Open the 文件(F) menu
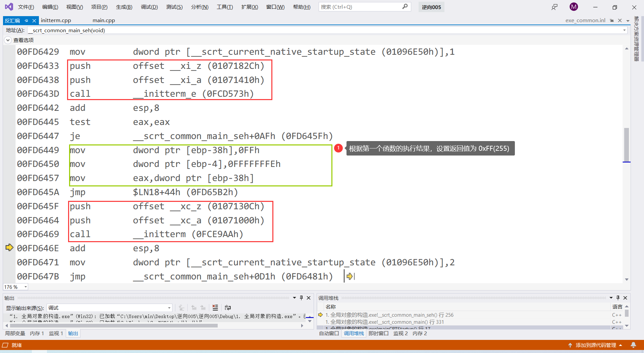This screenshot has height=353, width=644. [x=26, y=7]
